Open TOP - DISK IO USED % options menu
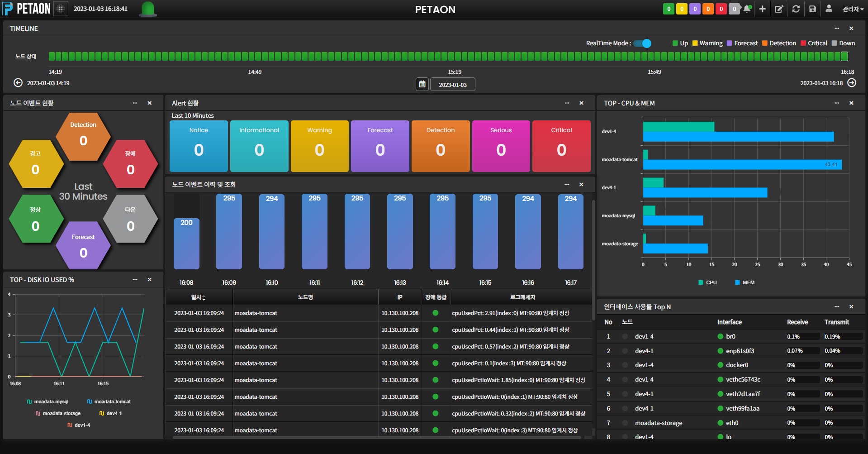The image size is (868, 454). [135, 280]
